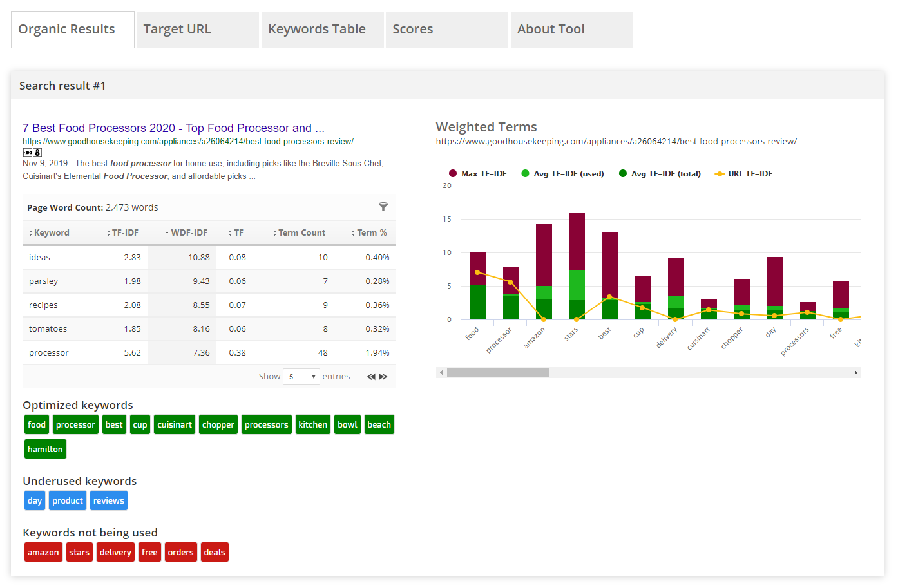This screenshot has height=588, width=898.
Task: Go to the next page of table entries
Action: (383, 377)
